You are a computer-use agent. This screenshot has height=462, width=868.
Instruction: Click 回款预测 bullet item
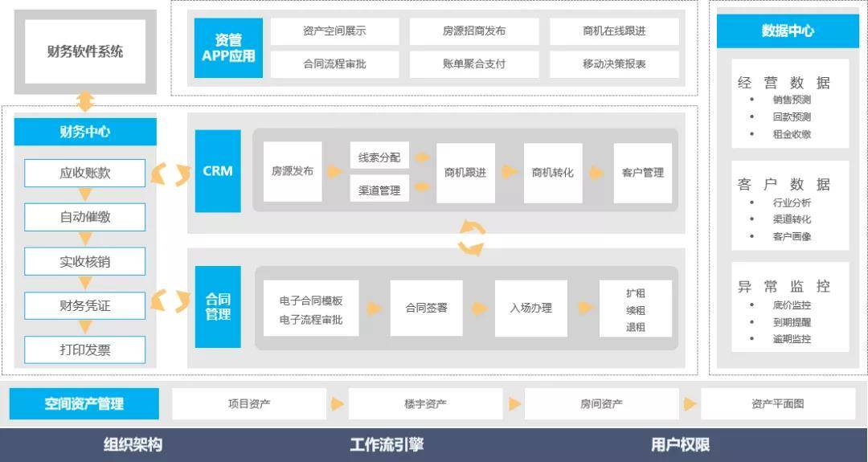(x=792, y=117)
